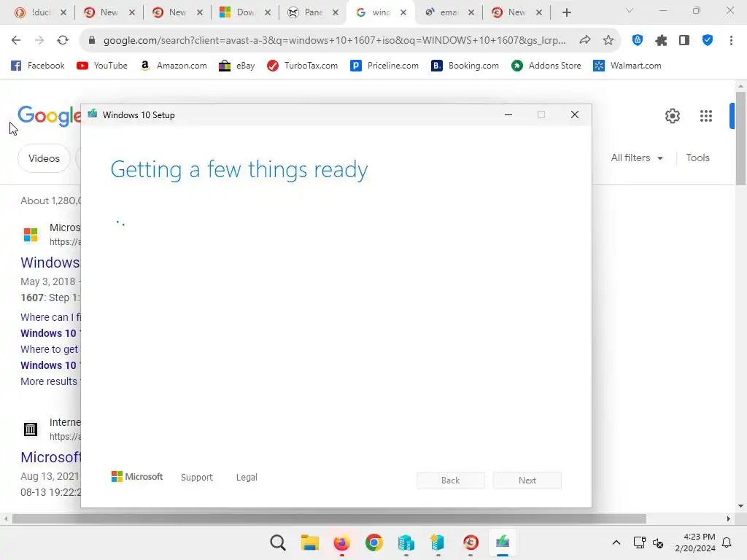The image size is (747, 560).
Task: Open the Addons Store bookmark
Action: click(x=546, y=66)
